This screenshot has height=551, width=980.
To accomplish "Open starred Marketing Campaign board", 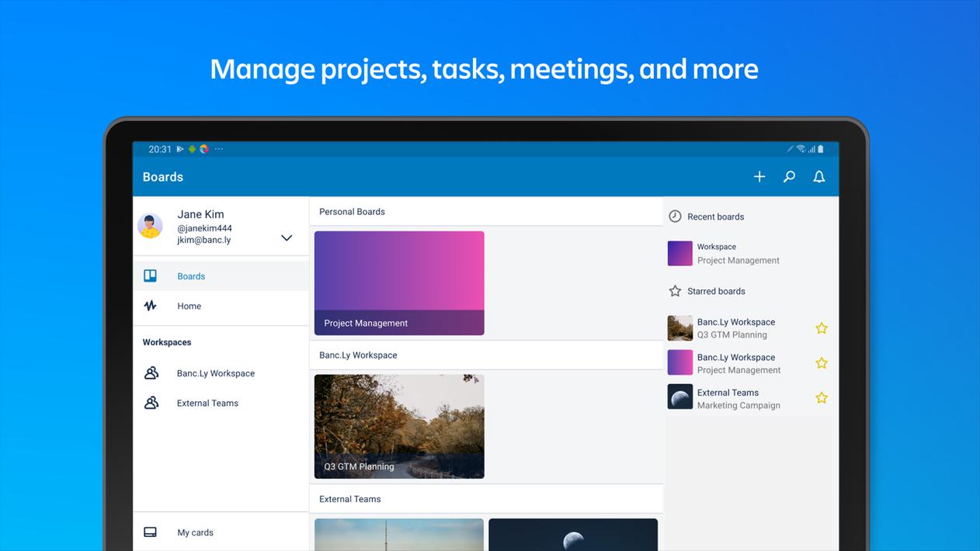I will (x=750, y=398).
